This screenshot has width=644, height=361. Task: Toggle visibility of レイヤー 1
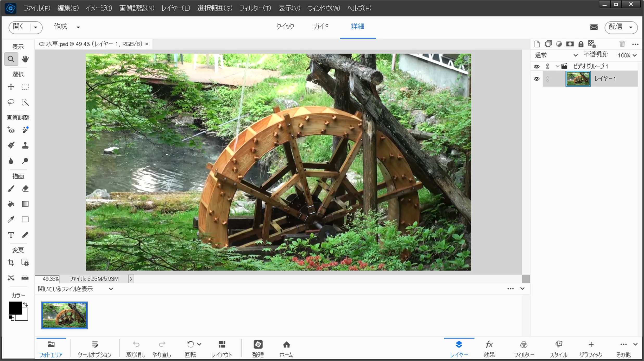pos(536,79)
